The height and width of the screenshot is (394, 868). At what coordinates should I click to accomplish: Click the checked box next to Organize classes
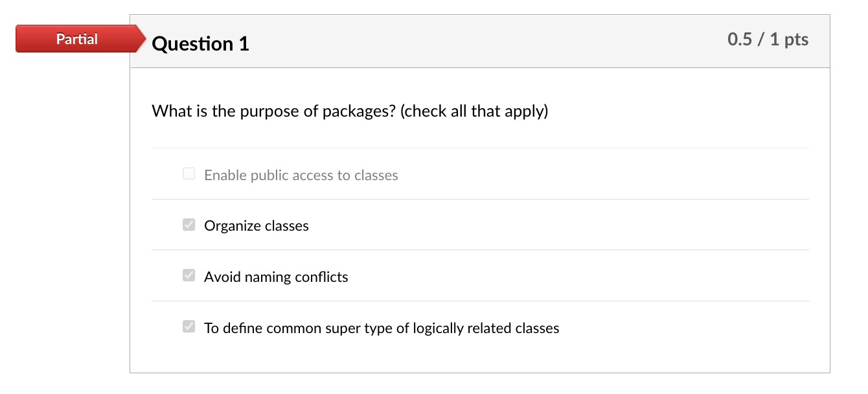pyautogui.click(x=188, y=224)
